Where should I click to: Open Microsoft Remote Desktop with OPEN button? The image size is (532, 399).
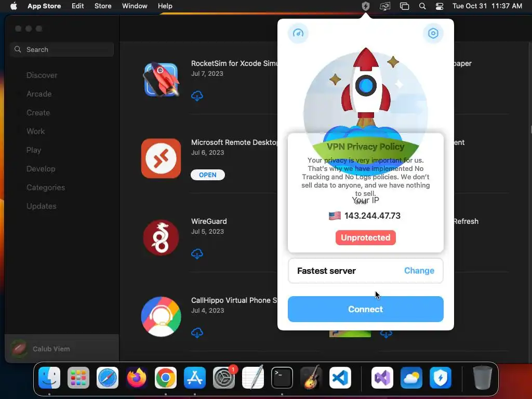click(x=208, y=175)
